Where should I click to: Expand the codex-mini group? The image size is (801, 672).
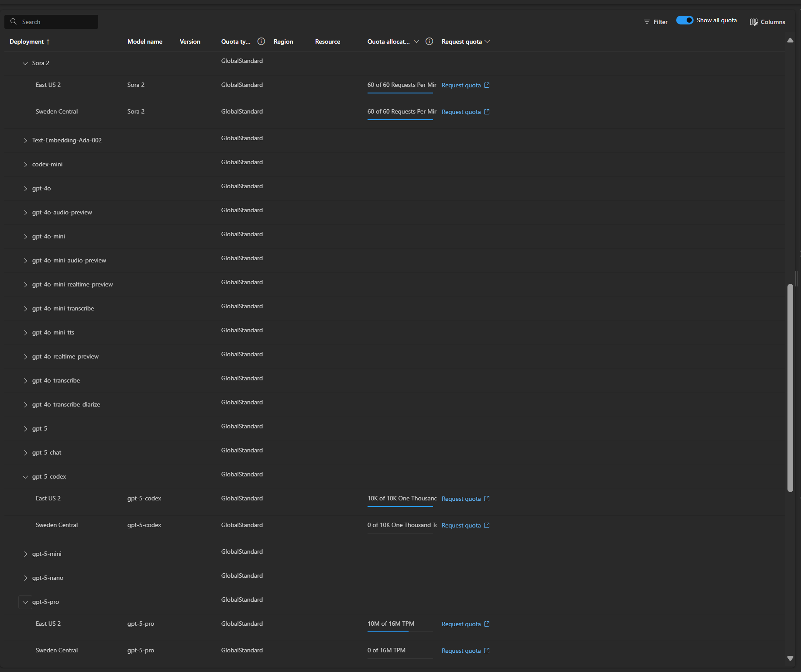25,165
